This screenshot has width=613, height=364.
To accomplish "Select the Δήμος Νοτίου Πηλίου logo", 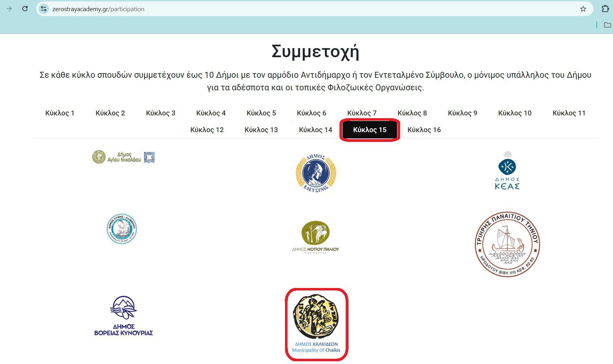I will pyautogui.click(x=315, y=237).
